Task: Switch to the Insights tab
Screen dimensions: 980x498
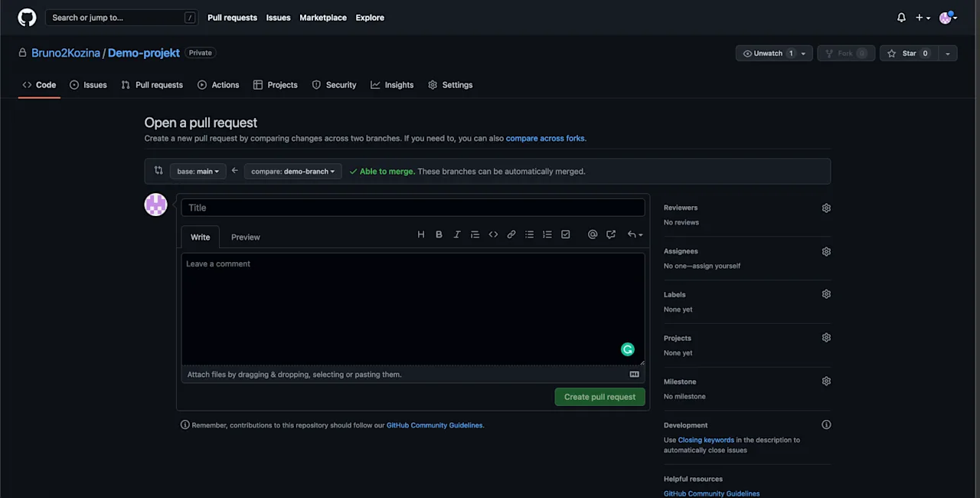Action: click(392, 85)
